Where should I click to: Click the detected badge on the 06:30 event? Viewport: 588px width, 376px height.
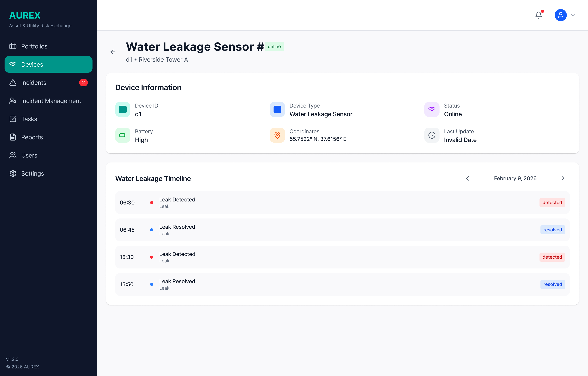(x=552, y=202)
